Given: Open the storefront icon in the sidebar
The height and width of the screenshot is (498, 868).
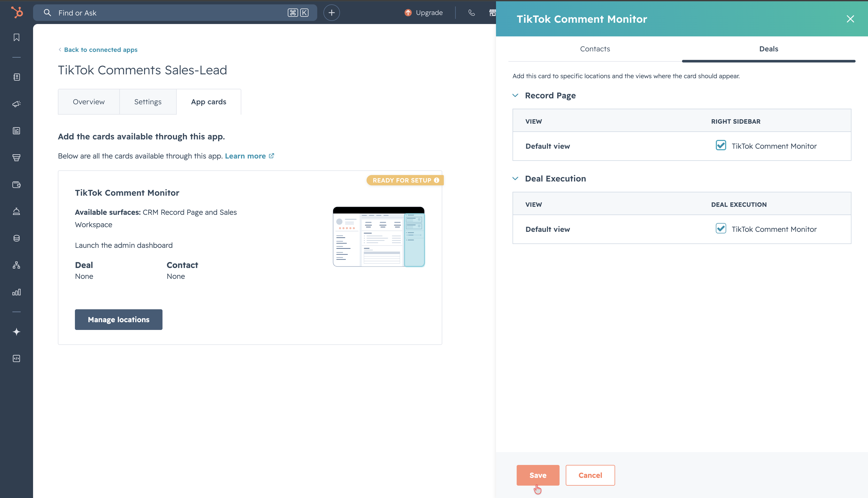Looking at the screenshot, I should coord(17,158).
